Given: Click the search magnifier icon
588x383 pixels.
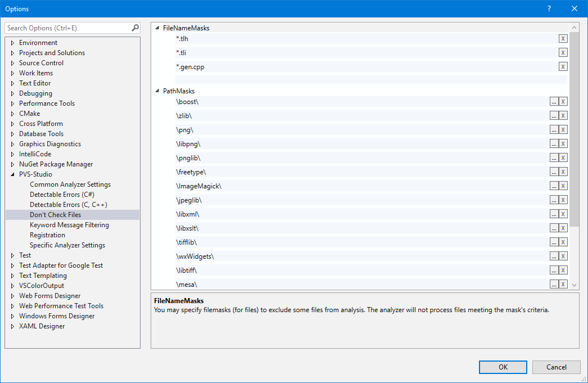Looking at the screenshot, I should (135, 28).
